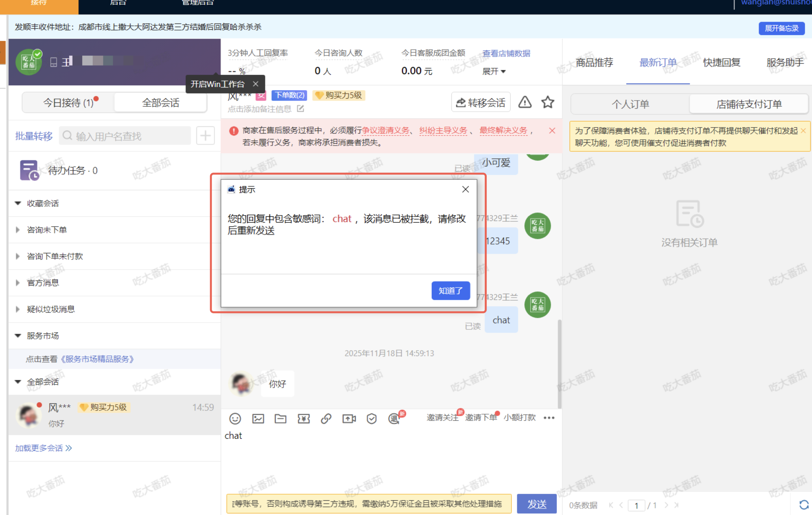Screen dimensions: 812x515
Task: Open 查看店铺数据 link
Action: coord(506,53)
